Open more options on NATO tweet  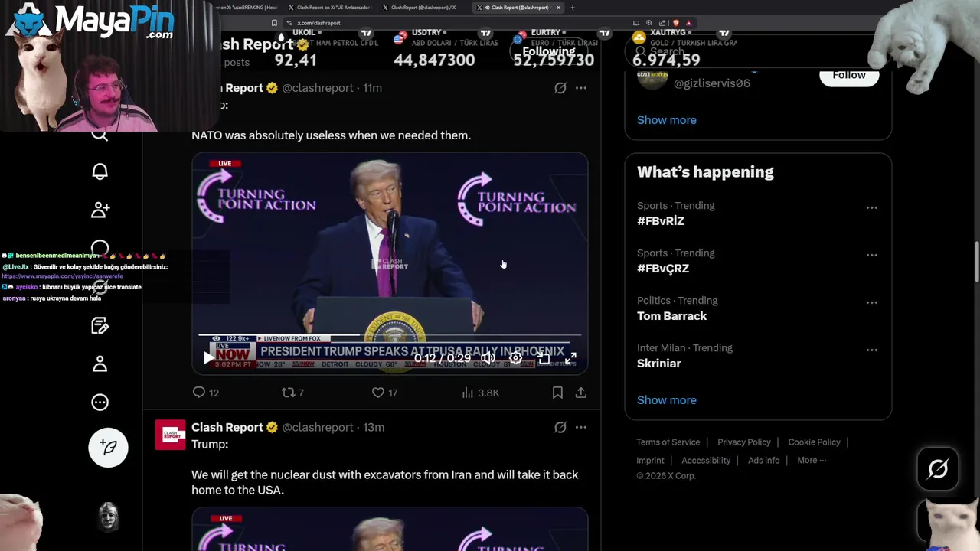pos(581,88)
